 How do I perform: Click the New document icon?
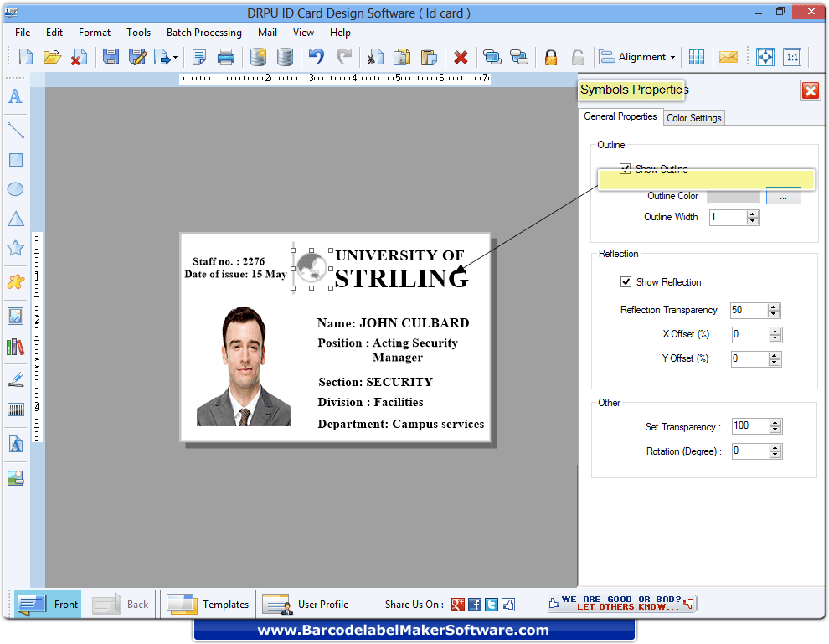[x=25, y=57]
